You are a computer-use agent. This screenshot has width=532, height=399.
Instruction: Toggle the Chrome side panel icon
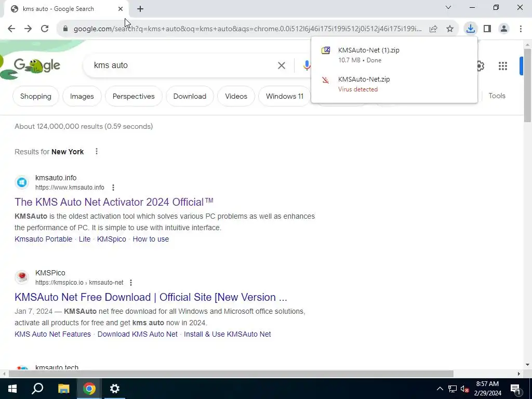(x=487, y=29)
